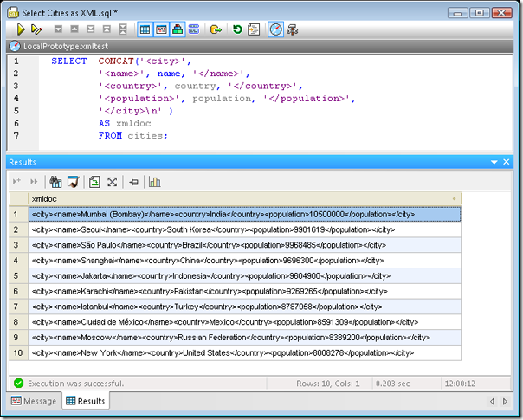This screenshot has height=420, width=523.
Task: Click the pin icon in Results toolbar
Action: (134, 182)
